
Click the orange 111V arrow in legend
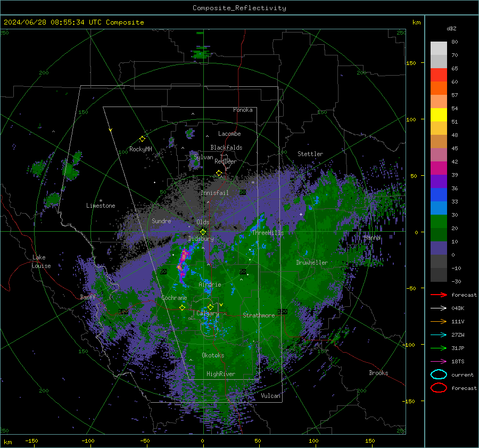point(439,321)
